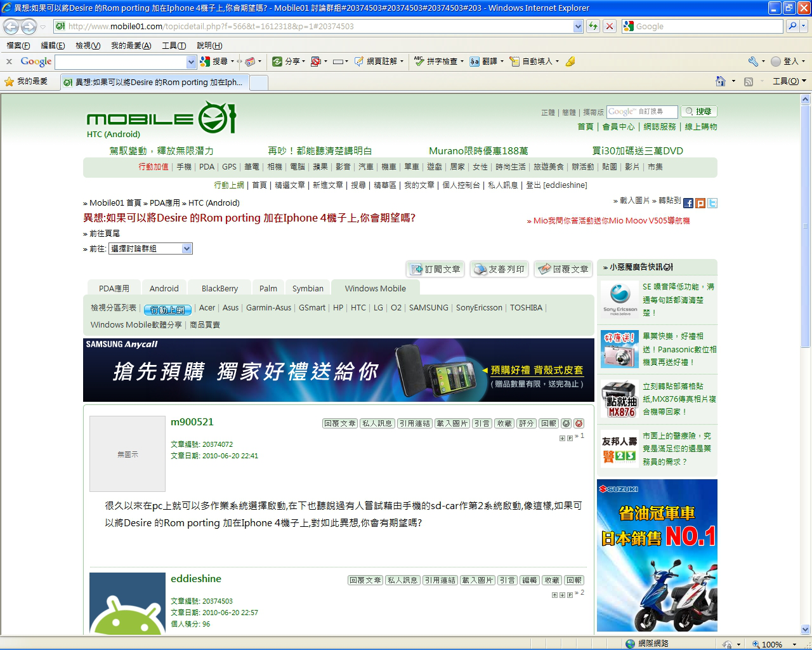The height and width of the screenshot is (650, 812).
Task: Click the HTC brand link
Action: (358, 307)
